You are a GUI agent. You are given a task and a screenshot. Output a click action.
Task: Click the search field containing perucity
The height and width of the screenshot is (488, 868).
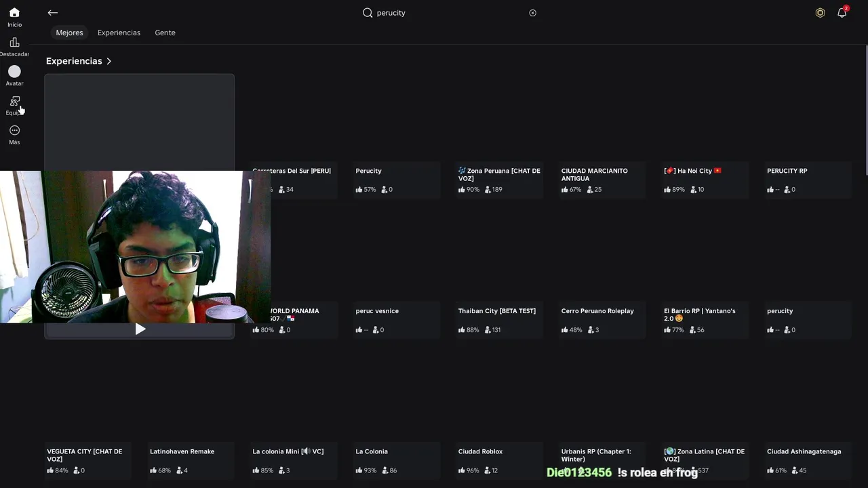[450, 13]
